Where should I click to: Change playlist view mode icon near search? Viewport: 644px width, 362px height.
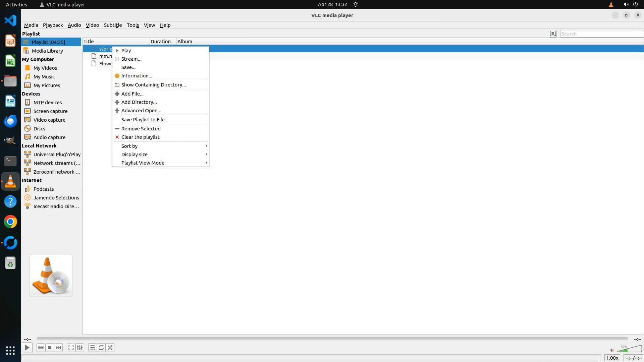[553, 34]
